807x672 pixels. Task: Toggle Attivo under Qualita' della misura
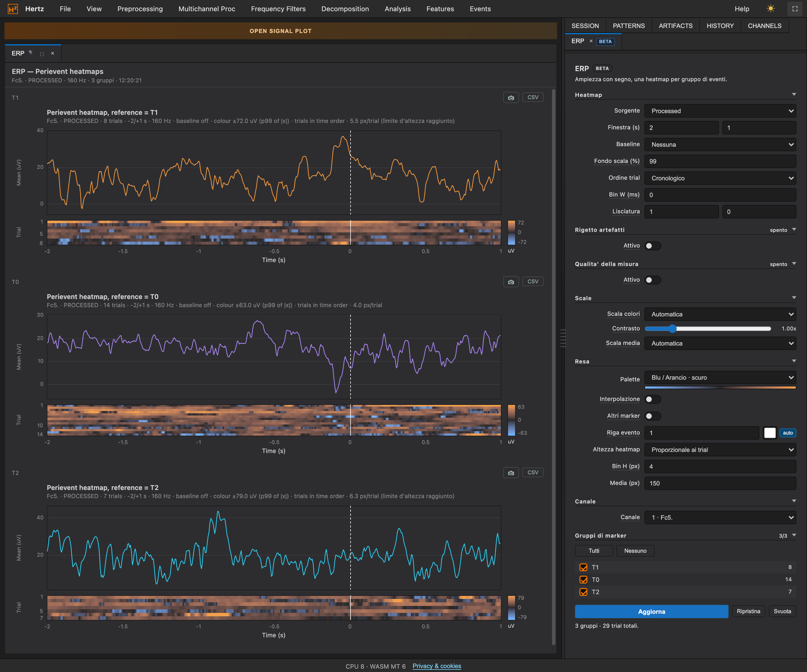tap(653, 280)
